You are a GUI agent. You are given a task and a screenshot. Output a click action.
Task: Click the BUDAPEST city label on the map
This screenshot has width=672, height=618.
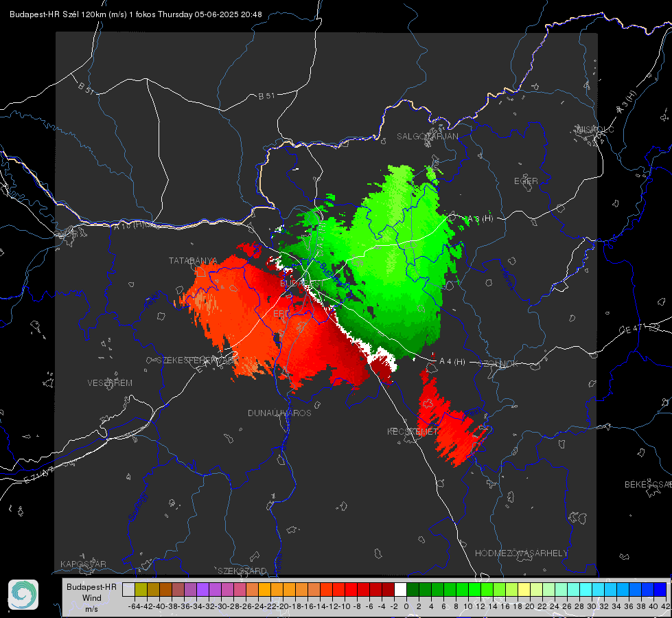tap(302, 284)
